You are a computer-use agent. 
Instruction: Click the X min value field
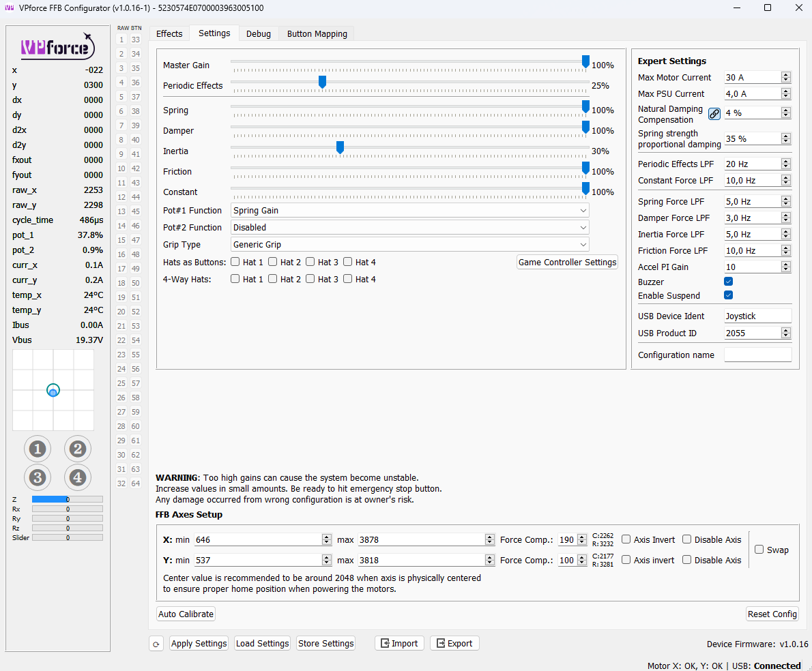coord(259,539)
